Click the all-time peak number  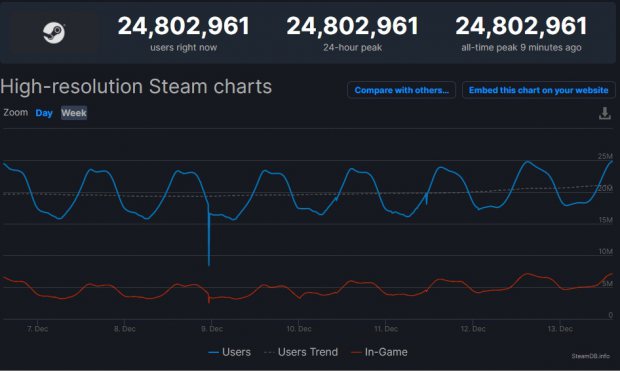(521, 26)
